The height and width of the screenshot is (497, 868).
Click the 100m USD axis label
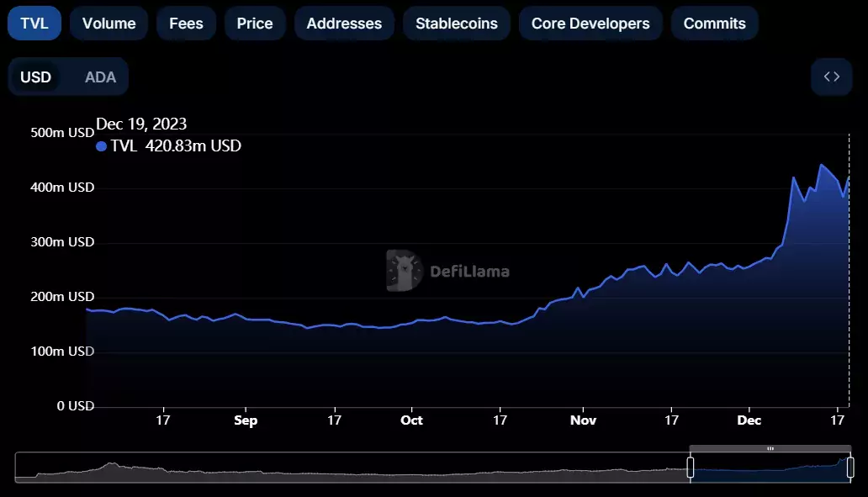click(x=62, y=351)
